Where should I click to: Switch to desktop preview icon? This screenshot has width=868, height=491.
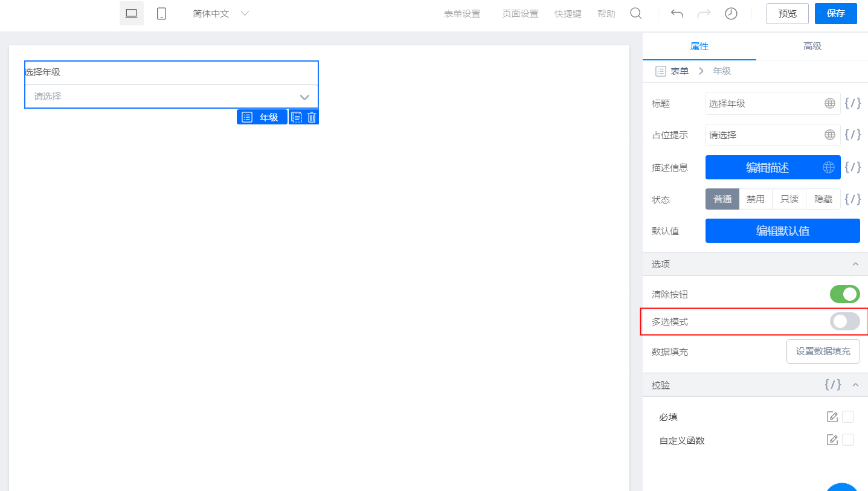(131, 13)
